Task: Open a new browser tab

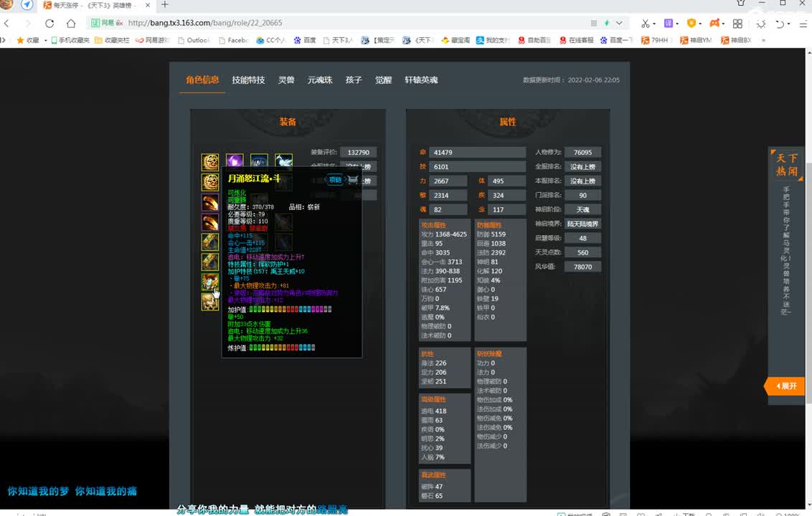Action: click(164, 5)
